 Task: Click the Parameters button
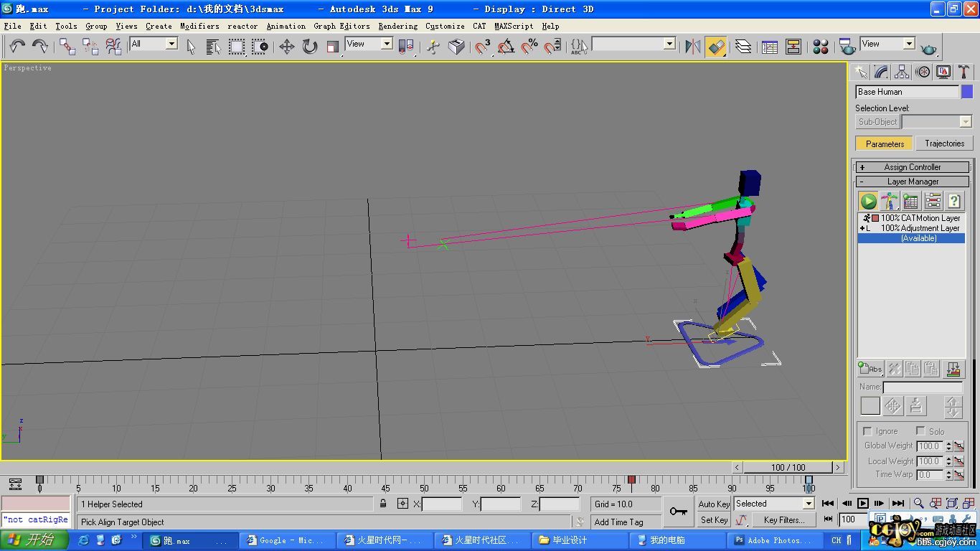[885, 143]
